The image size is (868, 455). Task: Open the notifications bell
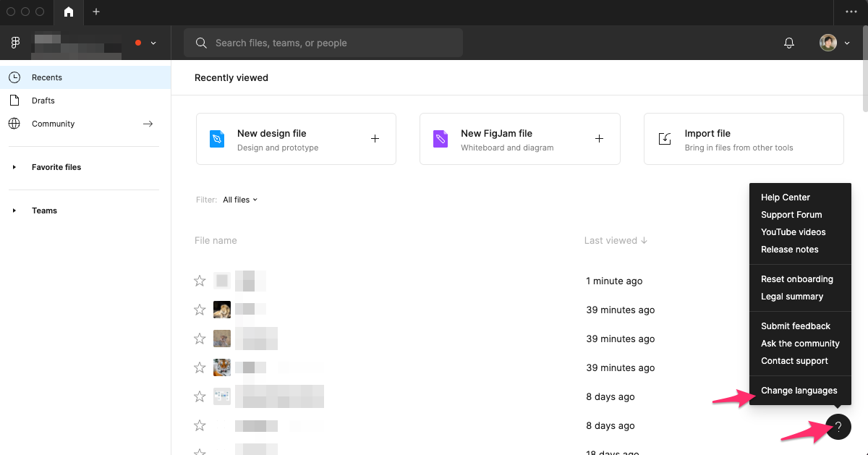[x=788, y=43]
